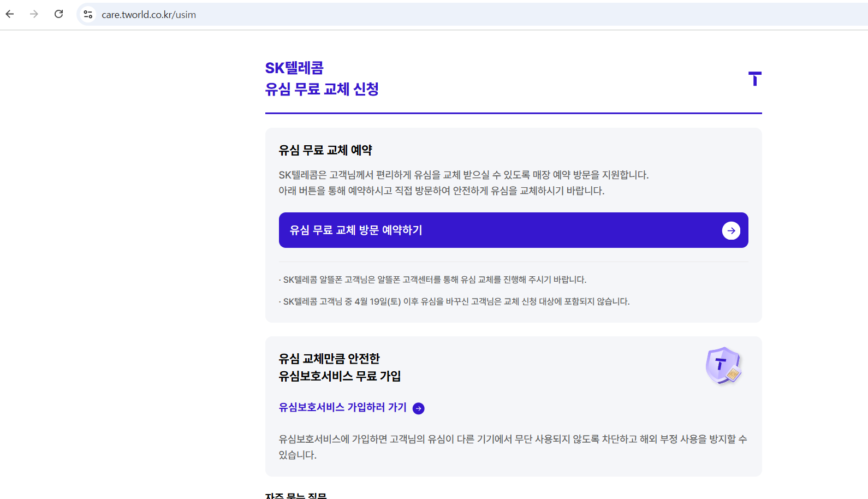Select the paragraph describing 유심보호서비스 차단 기능
This screenshot has width=868, height=499.
[513, 447]
